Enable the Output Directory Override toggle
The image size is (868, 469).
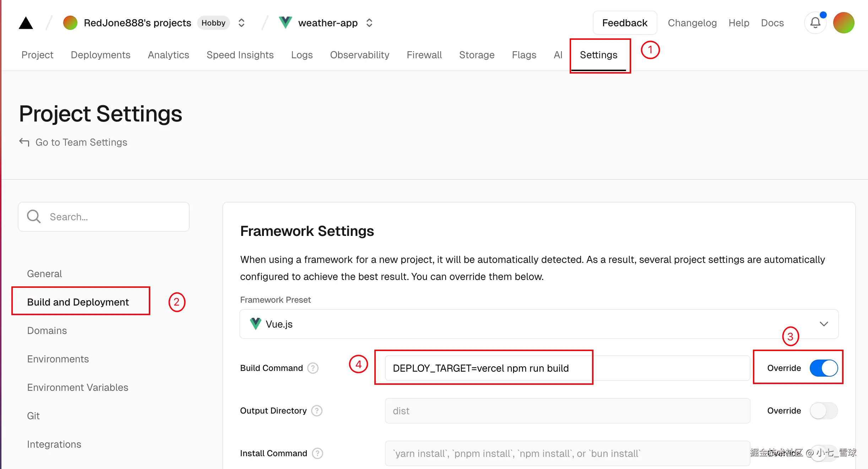[x=823, y=411]
